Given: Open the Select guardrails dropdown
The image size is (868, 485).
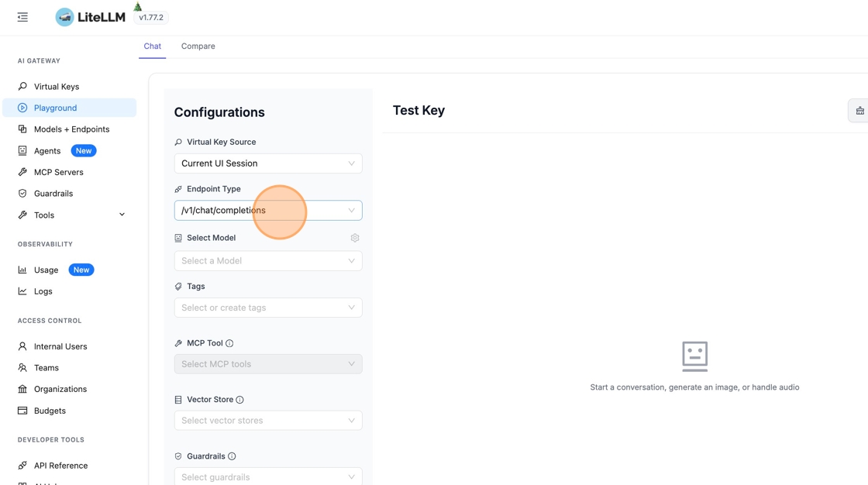Looking at the screenshot, I should (x=268, y=476).
